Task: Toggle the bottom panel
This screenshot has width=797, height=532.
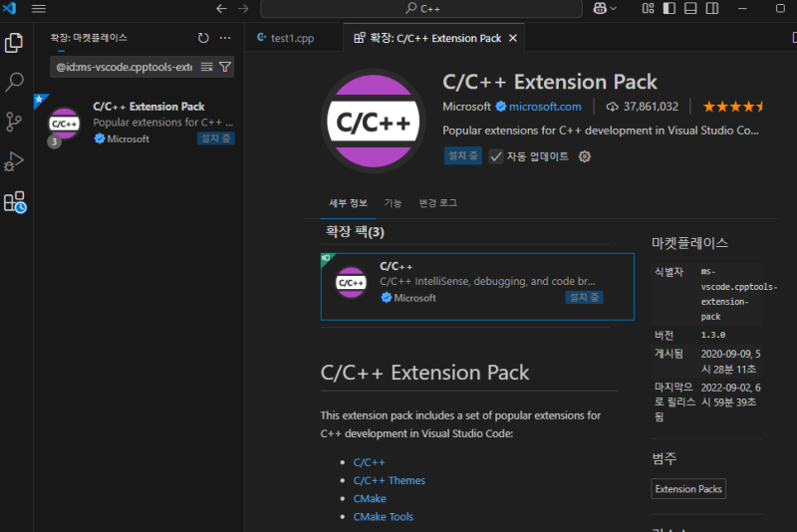Action: pos(690,9)
